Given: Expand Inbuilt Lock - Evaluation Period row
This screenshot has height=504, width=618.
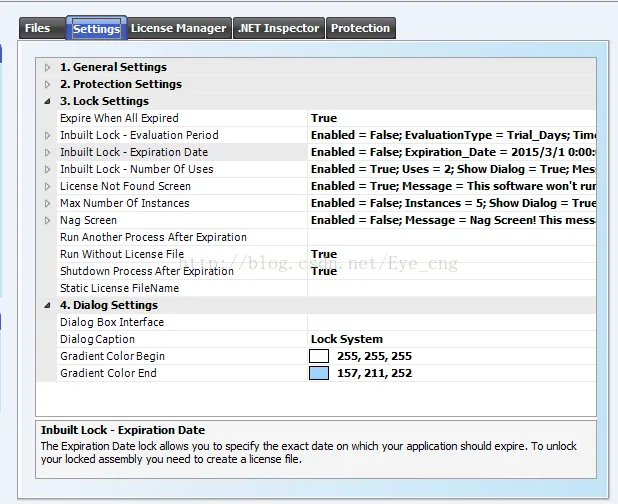Looking at the screenshot, I should coord(47,135).
